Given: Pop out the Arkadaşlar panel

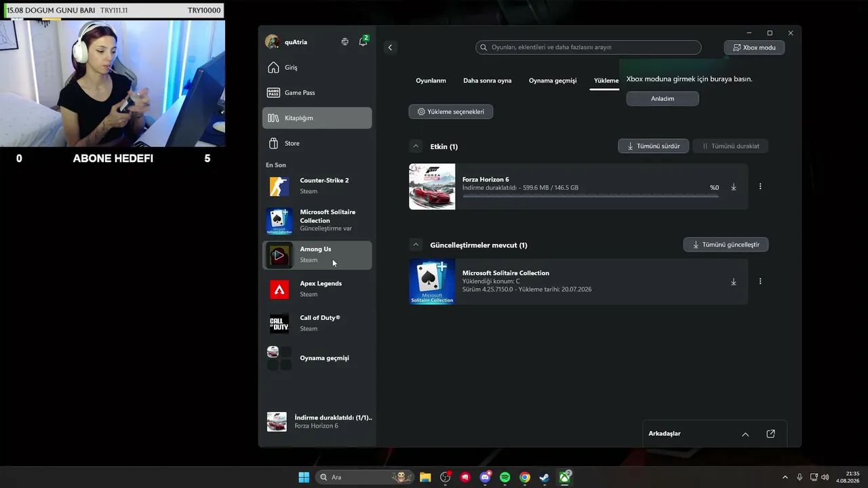Looking at the screenshot, I should click(770, 434).
